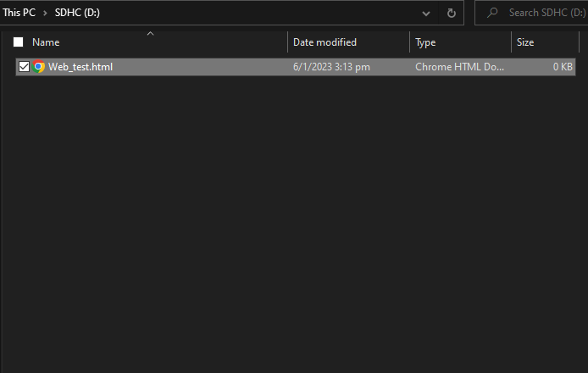Sort files by Name column header
The width and height of the screenshot is (588, 373).
coord(46,42)
